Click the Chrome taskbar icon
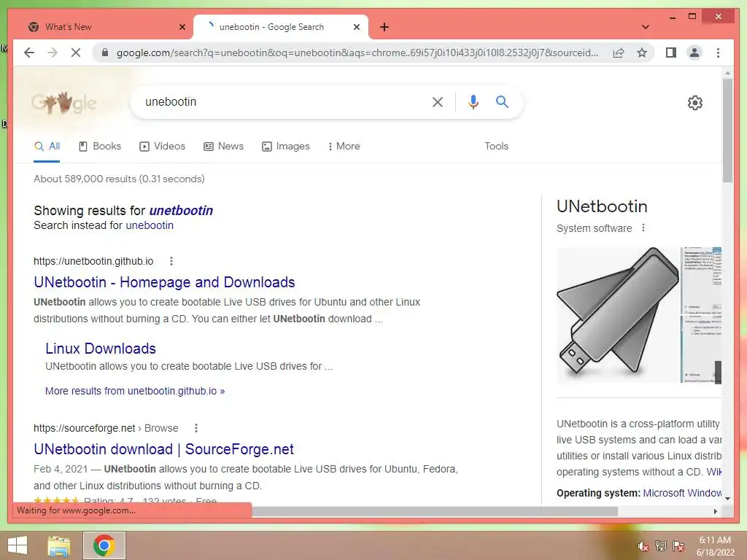This screenshot has height=560, width=747. (104, 545)
